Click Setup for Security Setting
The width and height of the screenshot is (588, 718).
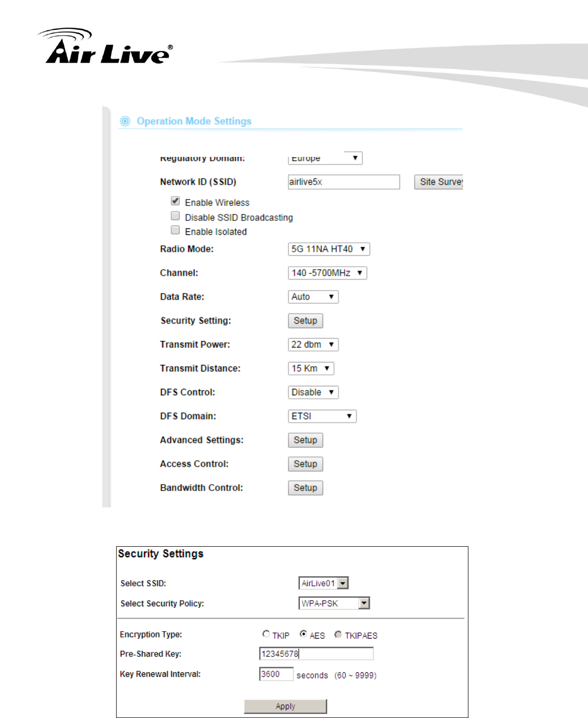coord(305,321)
